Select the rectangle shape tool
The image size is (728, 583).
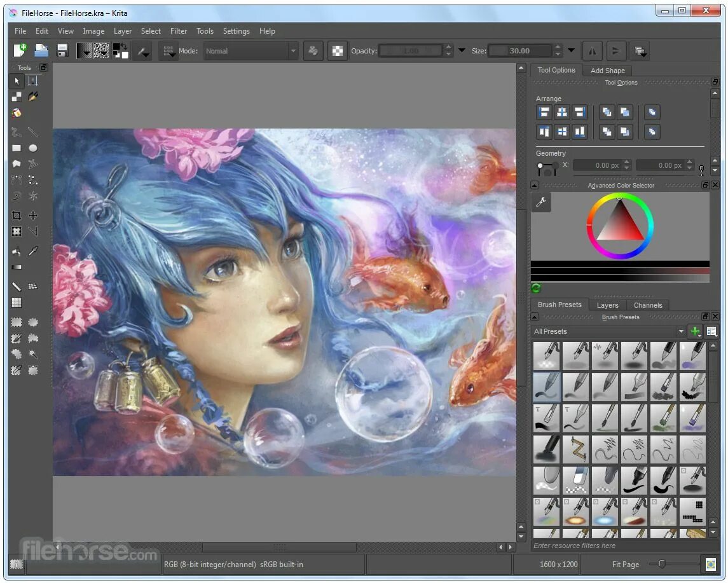[x=17, y=148]
